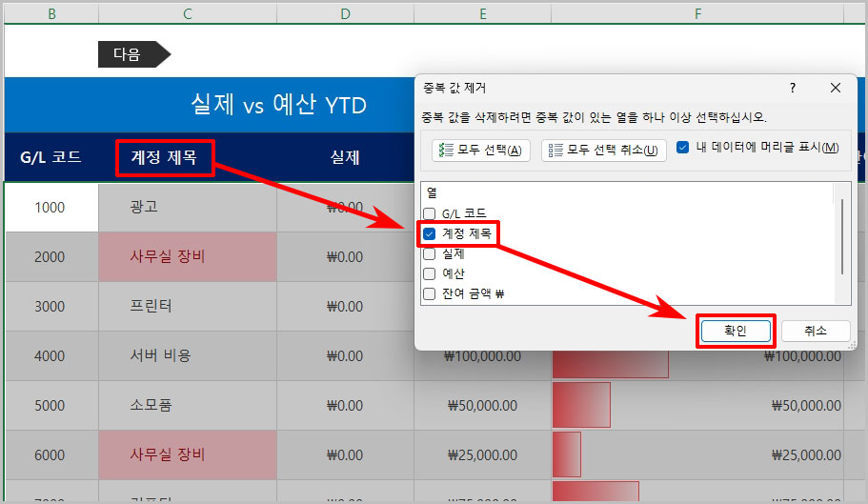Select the 서버 비용 cell
This screenshot has height=504, width=868.
click(x=188, y=355)
